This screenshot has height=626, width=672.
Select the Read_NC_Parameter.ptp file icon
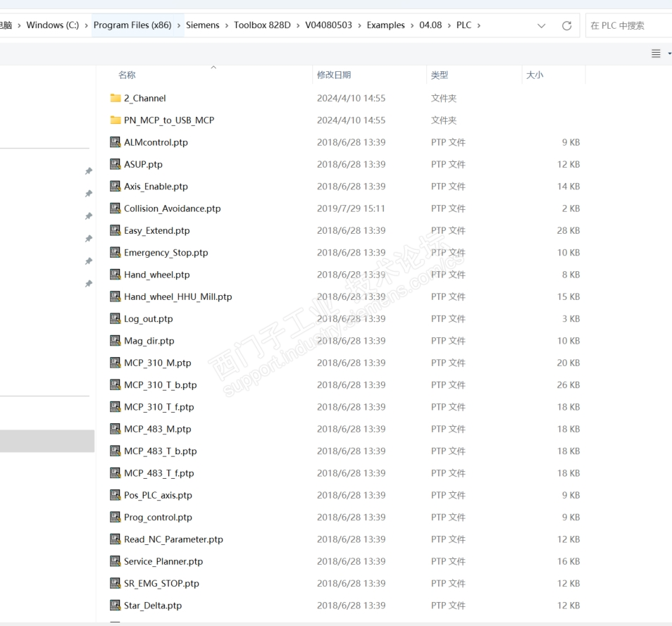click(x=116, y=539)
